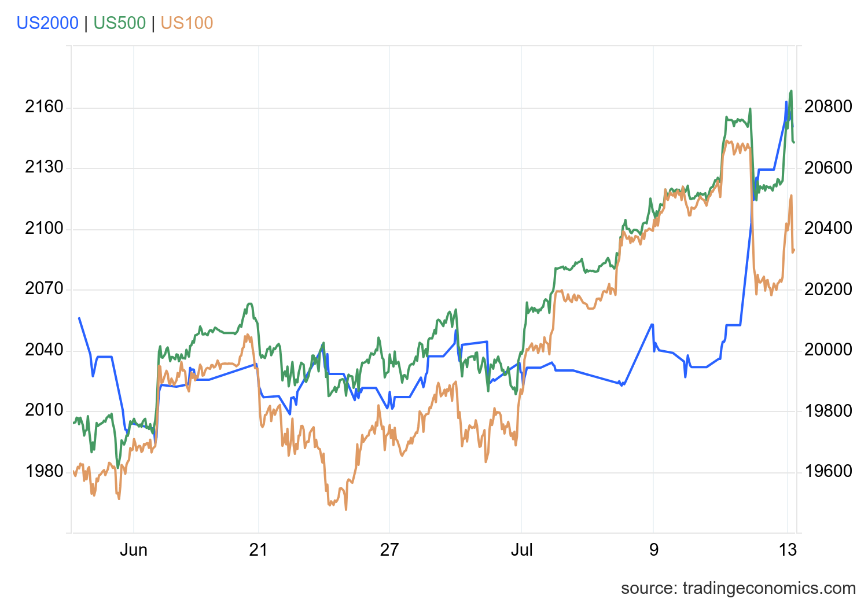Click the 20200 right axis value
This screenshot has width=868, height=602.
point(828,289)
